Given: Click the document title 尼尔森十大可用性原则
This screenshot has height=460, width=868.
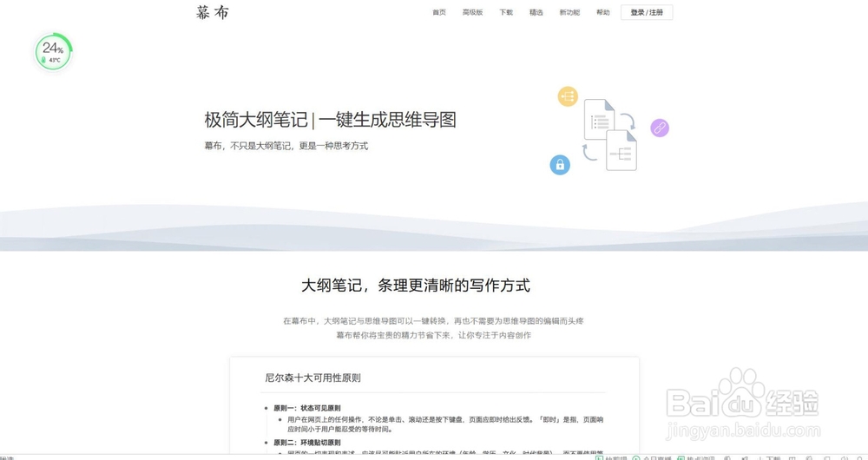Looking at the screenshot, I should coord(312,378).
